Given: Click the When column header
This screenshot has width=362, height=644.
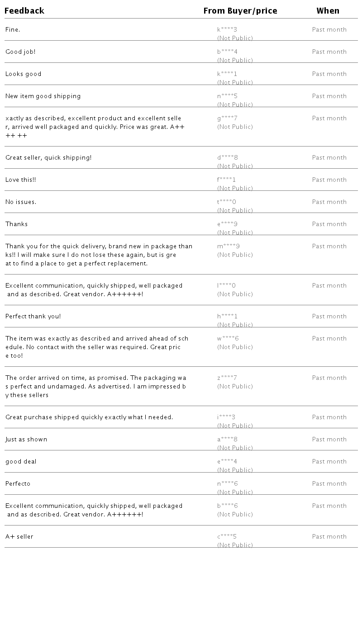Looking at the screenshot, I should click(x=328, y=11).
